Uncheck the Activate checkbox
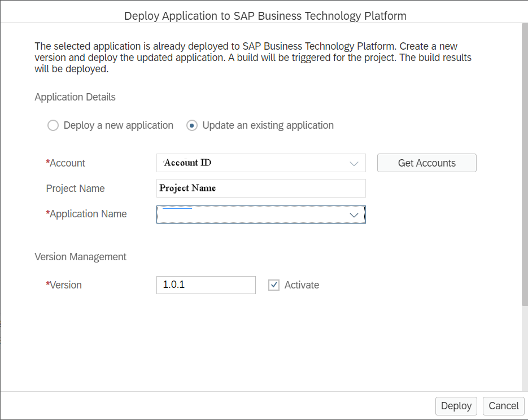Screen dimensions: 528x420 coord(274,285)
